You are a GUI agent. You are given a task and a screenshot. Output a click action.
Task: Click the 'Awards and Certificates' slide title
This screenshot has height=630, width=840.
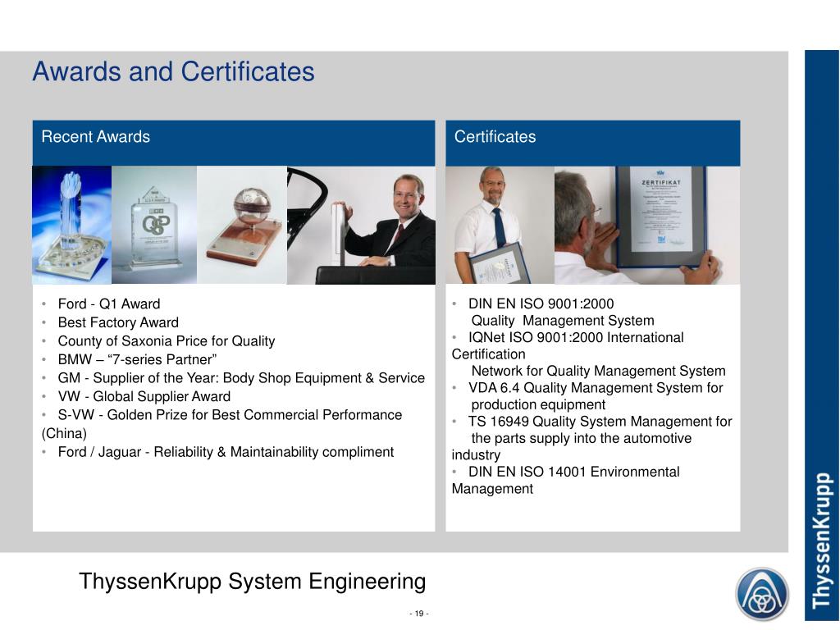(x=173, y=72)
